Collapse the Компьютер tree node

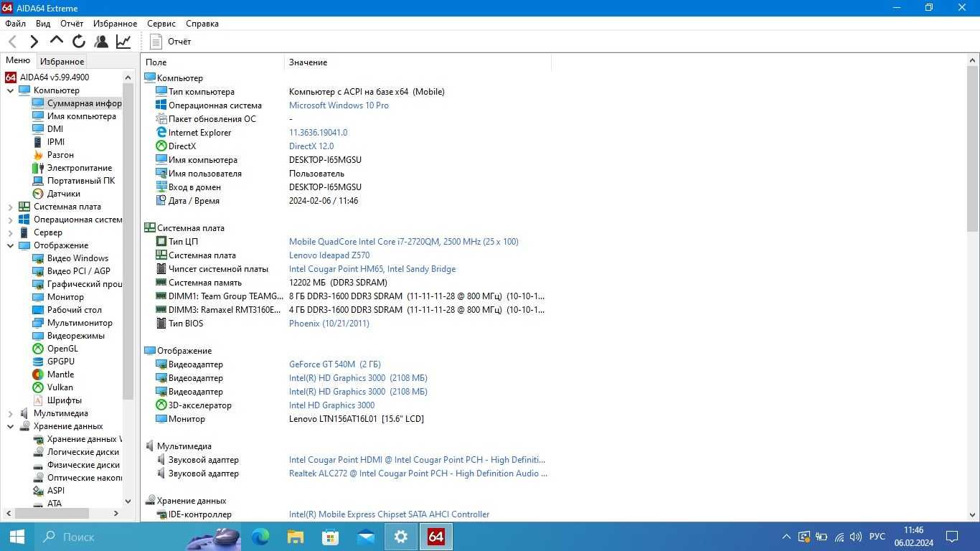(x=11, y=90)
